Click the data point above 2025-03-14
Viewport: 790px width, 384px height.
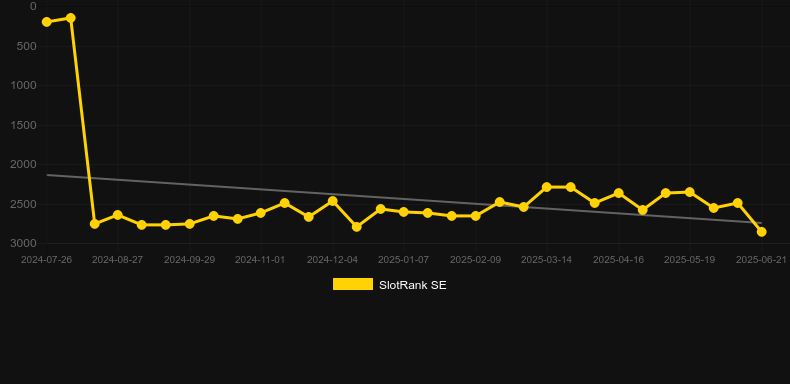coord(547,187)
